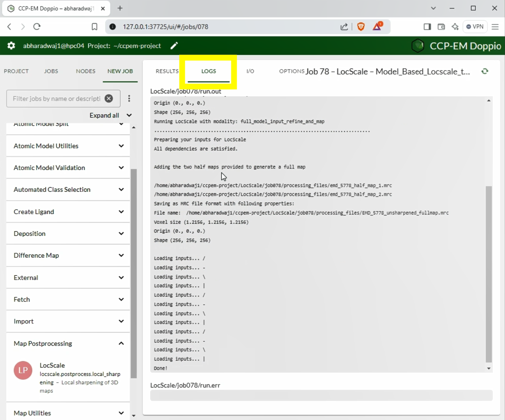Expand Automated Class Selection category

(68, 190)
